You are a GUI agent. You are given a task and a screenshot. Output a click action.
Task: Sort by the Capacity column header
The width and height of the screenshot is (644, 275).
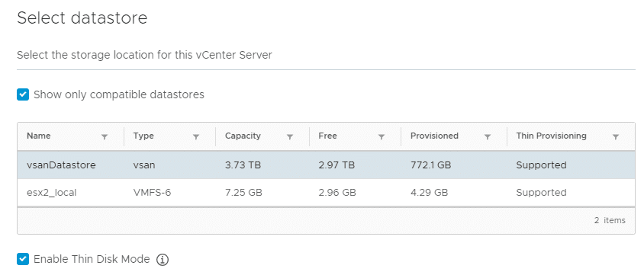243,136
